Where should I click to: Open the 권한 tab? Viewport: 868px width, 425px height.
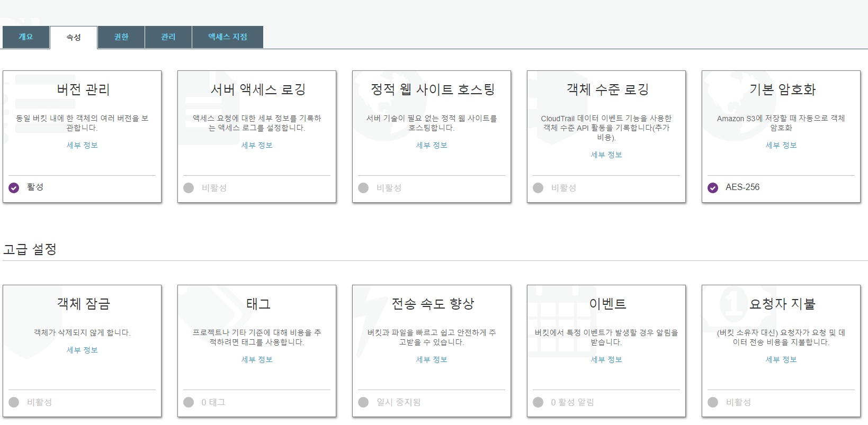point(121,37)
